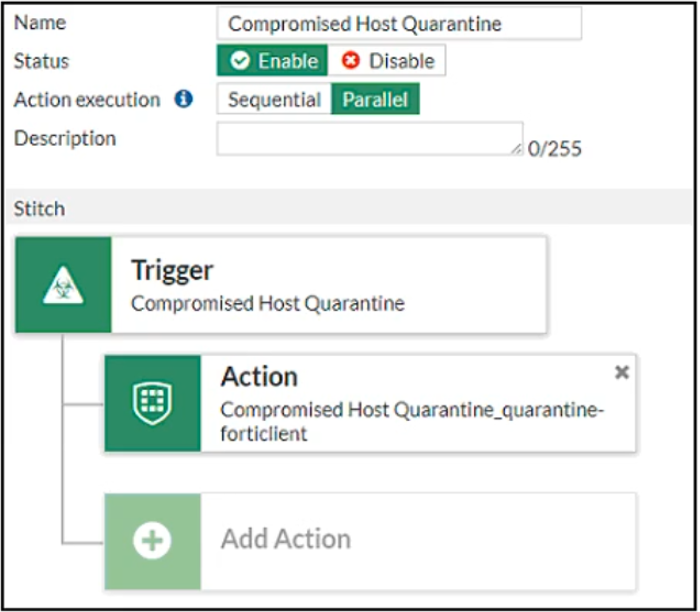Viewport: 700px width, 612px height.
Task: Click the info icon beside Action execution
Action: click(183, 100)
